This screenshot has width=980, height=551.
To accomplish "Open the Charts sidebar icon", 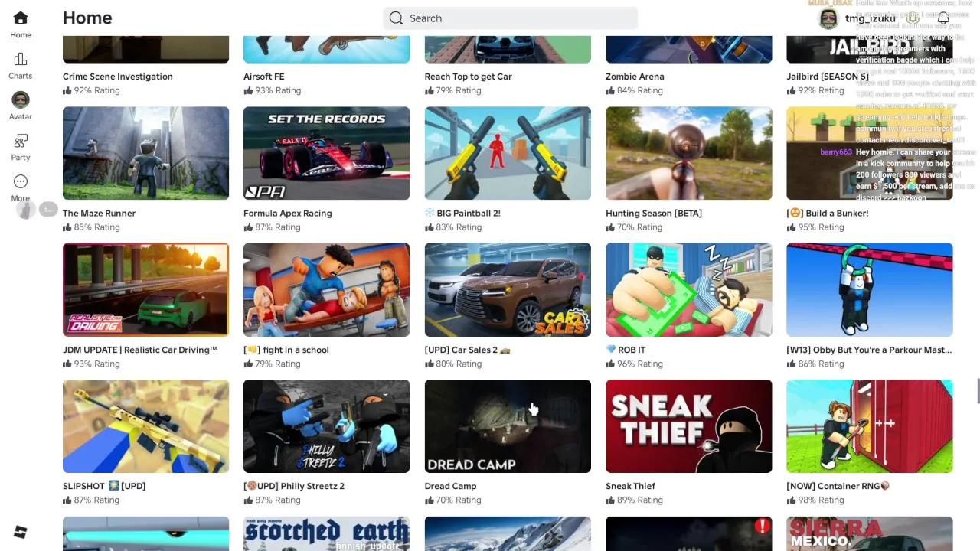I will (21, 59).
